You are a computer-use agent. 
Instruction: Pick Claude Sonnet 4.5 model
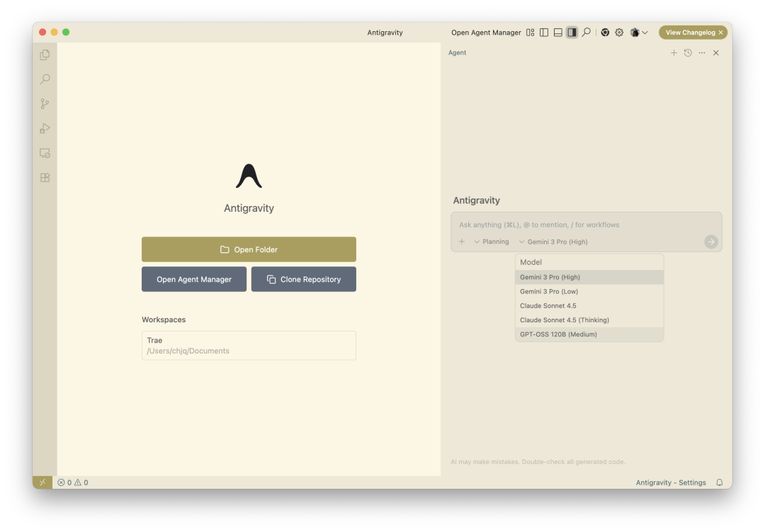click(589, 305)
